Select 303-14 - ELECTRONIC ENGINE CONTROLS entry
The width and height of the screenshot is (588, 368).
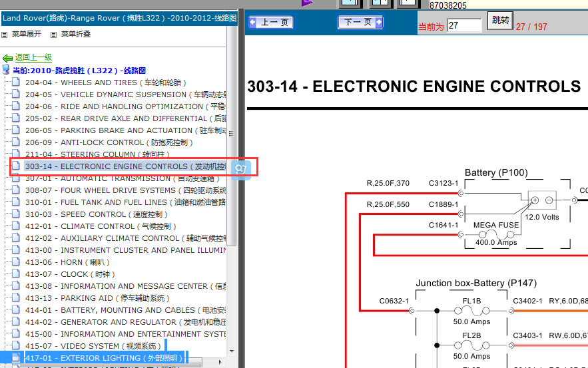(x=125, y=166)
